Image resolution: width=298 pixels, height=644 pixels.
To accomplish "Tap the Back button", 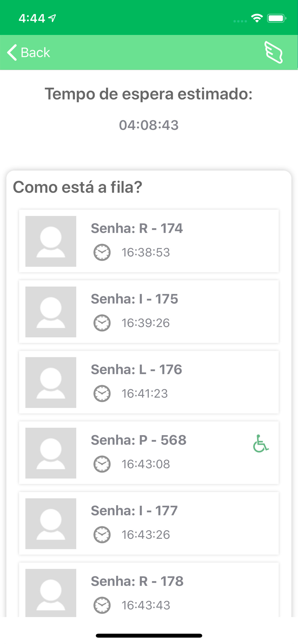I will coord(29,52).
